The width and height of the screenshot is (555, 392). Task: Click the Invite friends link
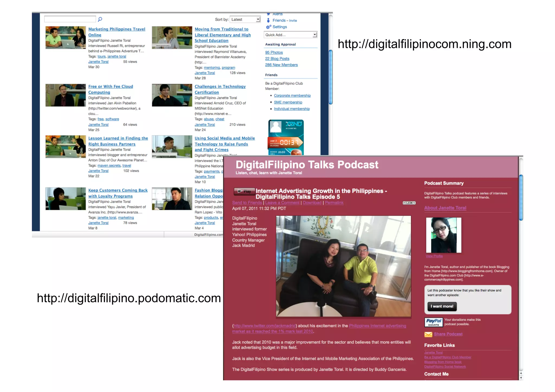[293, 21]
